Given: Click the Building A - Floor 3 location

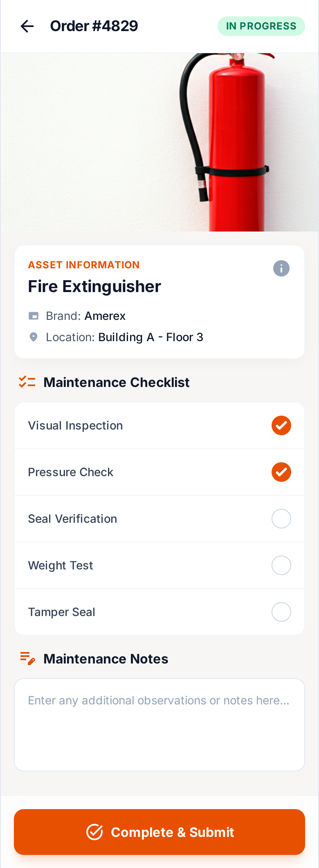Looking at the screenshot, I should tap(151, 337).
